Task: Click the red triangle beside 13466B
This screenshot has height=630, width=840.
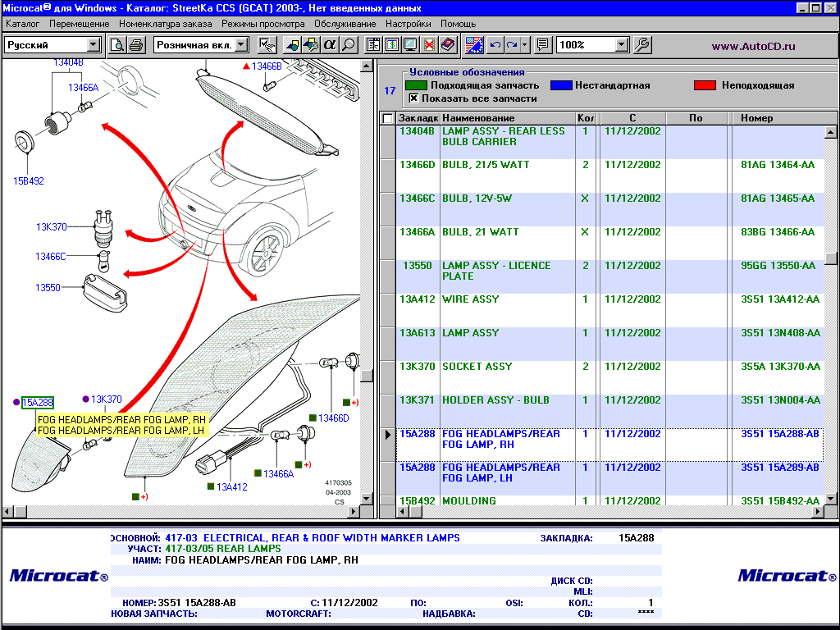Action: coord(246,66)
